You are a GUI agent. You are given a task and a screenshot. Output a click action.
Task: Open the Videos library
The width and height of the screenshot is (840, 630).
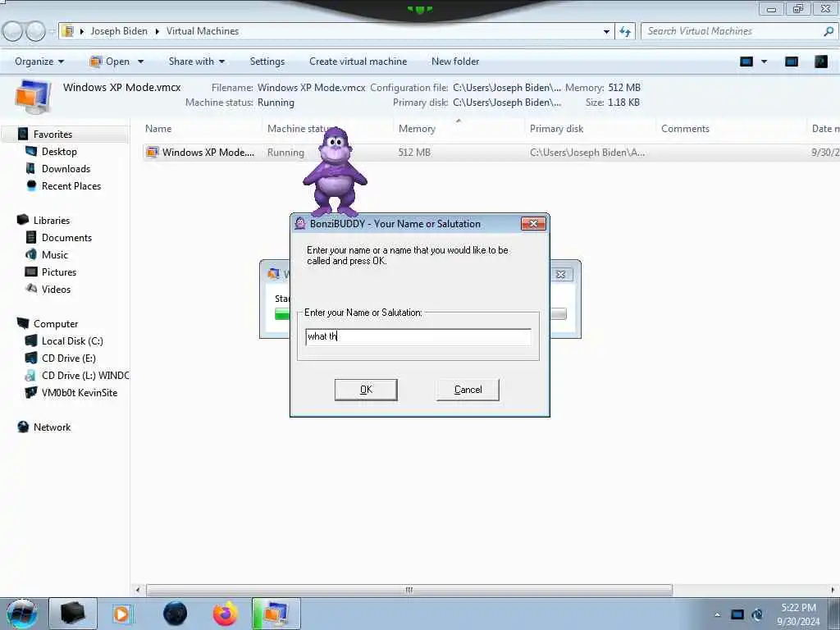click(x=56, y=290)
